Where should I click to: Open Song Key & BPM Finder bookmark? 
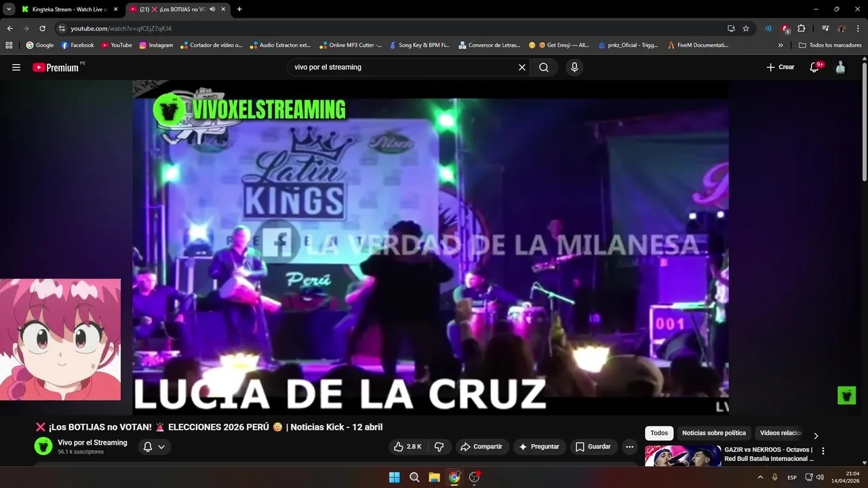click(x=418, y=45)
